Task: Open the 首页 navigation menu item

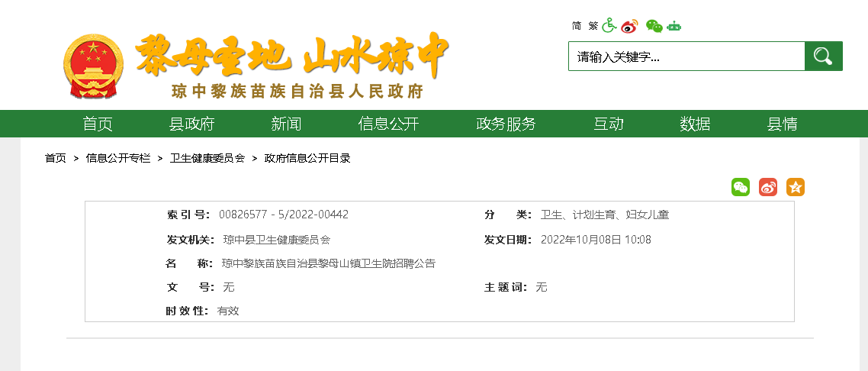Action: [98, 124]
